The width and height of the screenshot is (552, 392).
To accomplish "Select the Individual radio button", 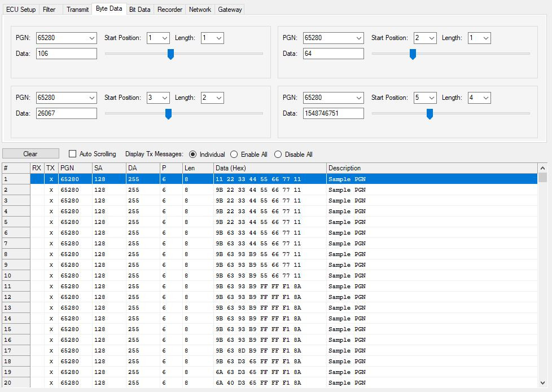I will click(x=193, y=155).
